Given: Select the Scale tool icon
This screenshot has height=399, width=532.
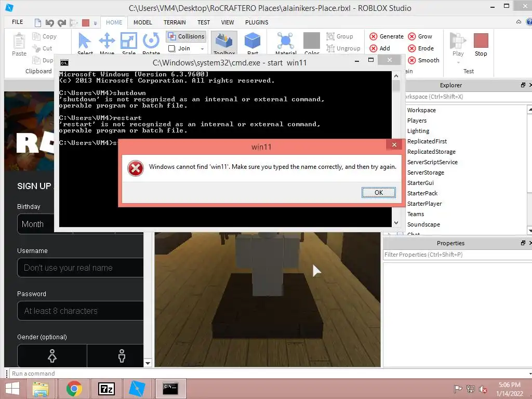Looking at the screenshot, I should point(129,41).
